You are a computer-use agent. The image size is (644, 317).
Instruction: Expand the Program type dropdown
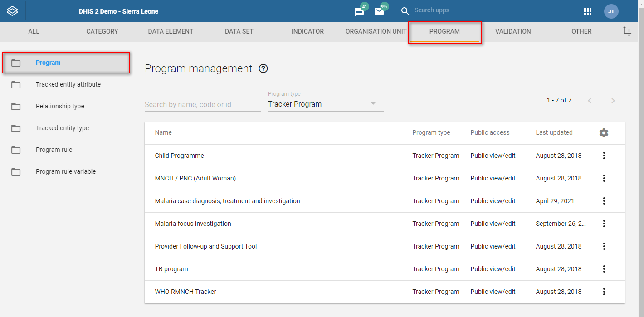(x=326, y=104)
